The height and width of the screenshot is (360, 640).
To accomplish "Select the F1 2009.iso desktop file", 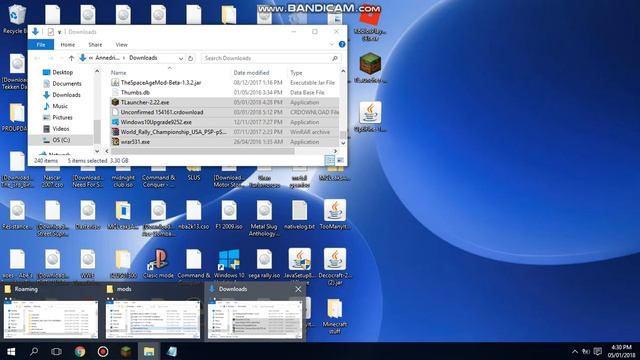I will (229, 215).
